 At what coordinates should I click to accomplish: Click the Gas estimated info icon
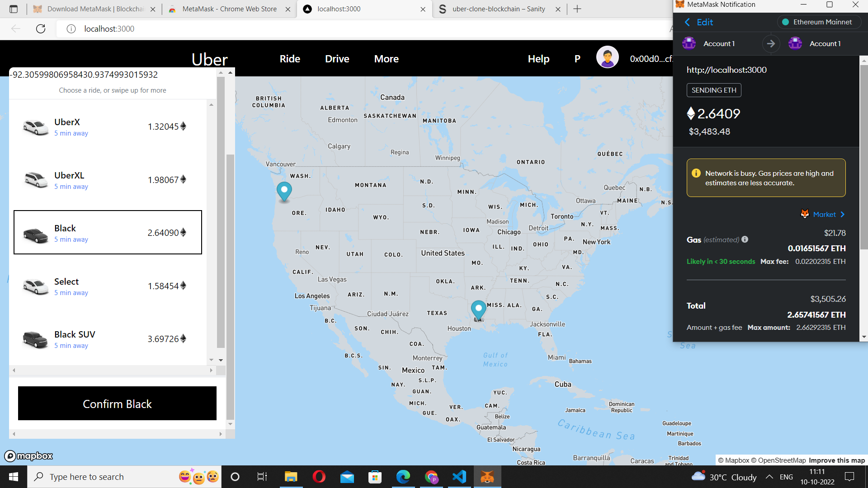point(745,239)
